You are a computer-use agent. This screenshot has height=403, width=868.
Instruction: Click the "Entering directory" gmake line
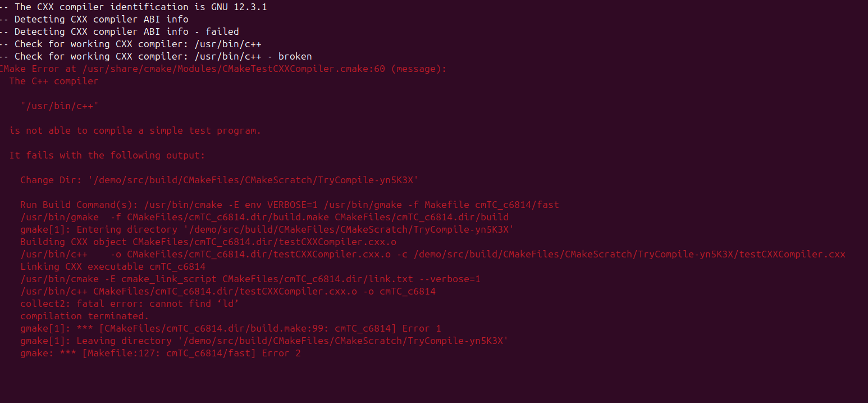click(x=267, y=229)
